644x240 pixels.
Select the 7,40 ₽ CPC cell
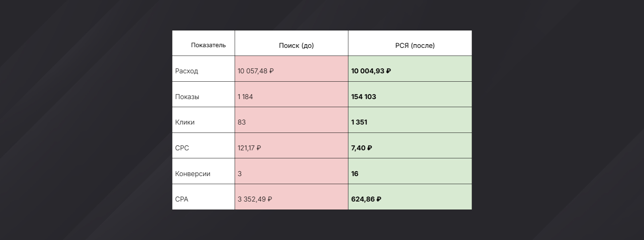[362, 148]
